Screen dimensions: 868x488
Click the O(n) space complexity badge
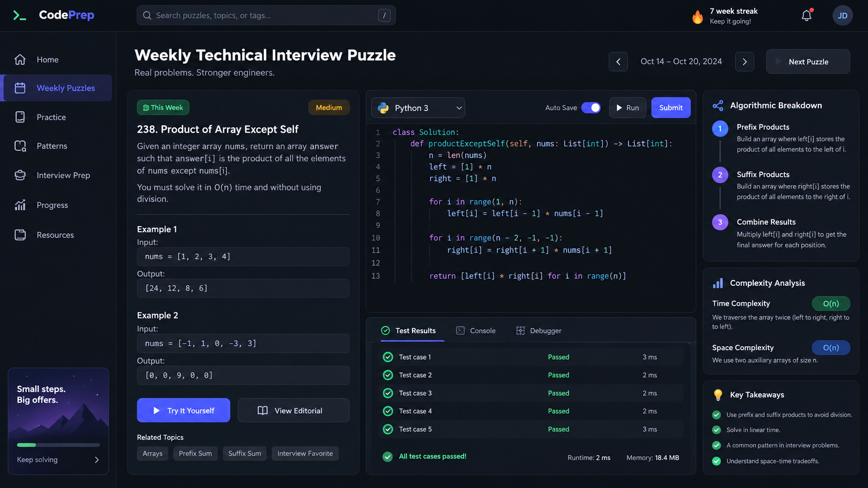point(831,348)
